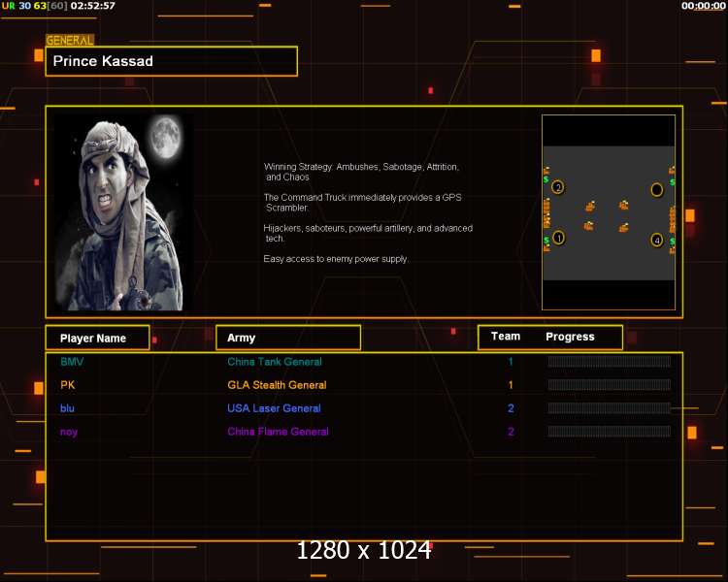Select player name BMV
This screenshot has height=582, width=728.
(72, 362)
